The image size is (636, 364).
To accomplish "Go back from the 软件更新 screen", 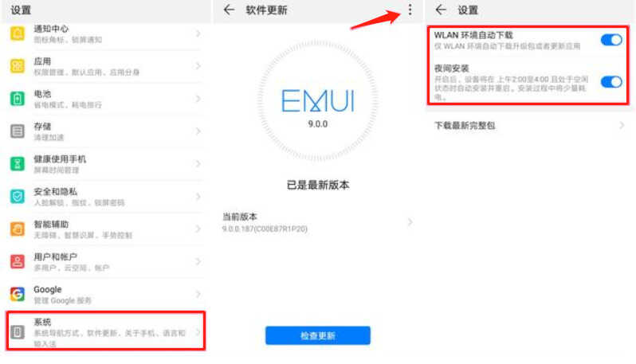I will click(x=230, y=10).
